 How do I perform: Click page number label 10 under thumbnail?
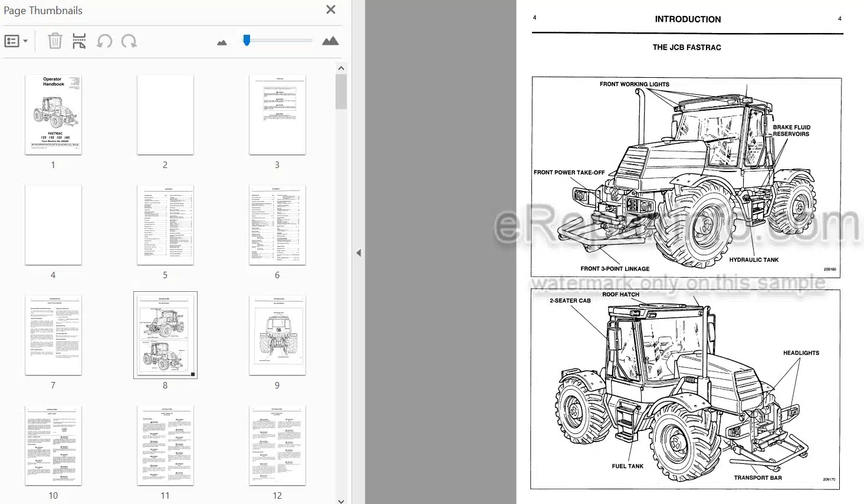[53, 496]
